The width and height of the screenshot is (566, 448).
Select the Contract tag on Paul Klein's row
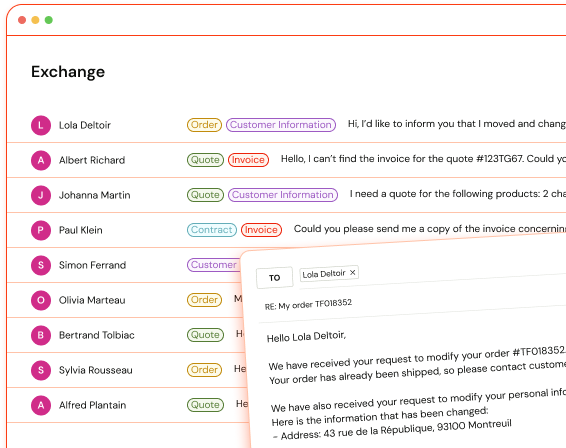click(212, 230)
